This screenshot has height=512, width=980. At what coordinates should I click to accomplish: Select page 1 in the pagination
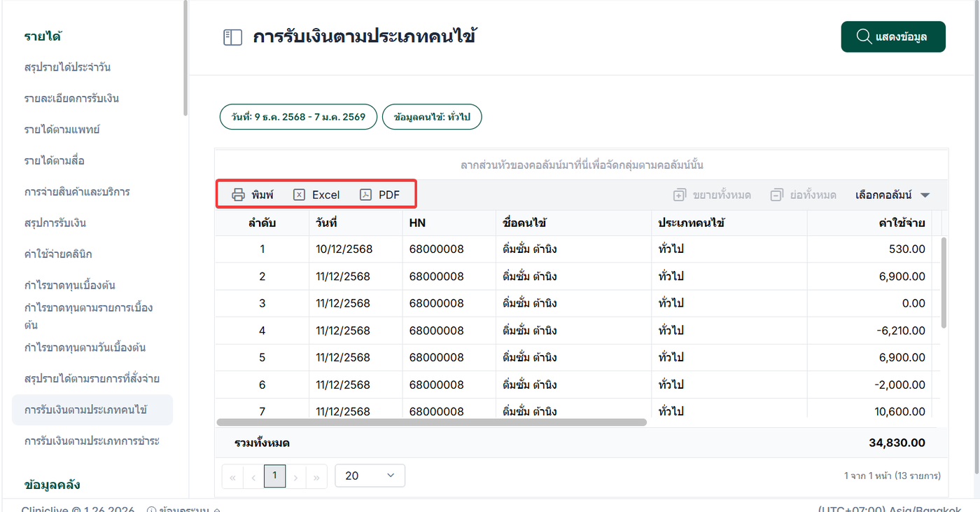[x=274, y=476]
